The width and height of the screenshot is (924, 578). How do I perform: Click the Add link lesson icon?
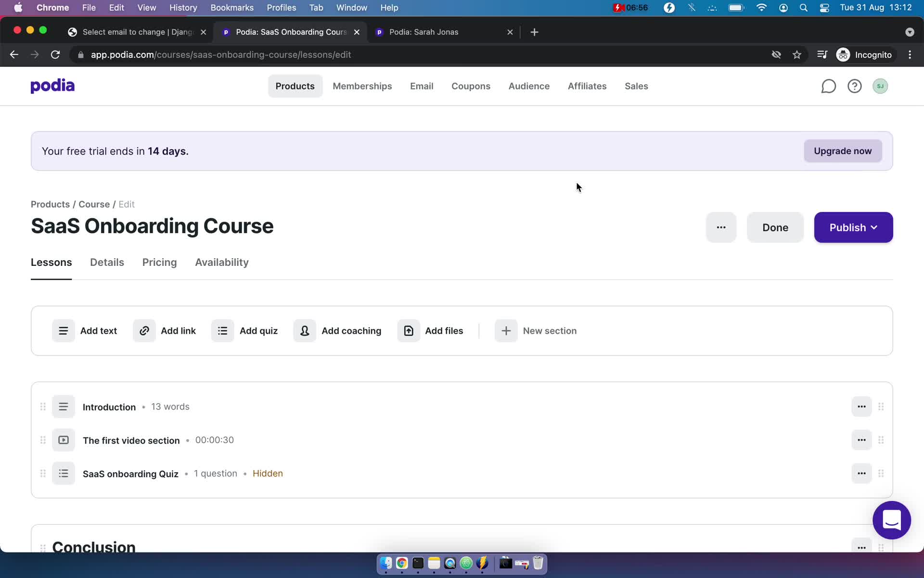point(144,330)
